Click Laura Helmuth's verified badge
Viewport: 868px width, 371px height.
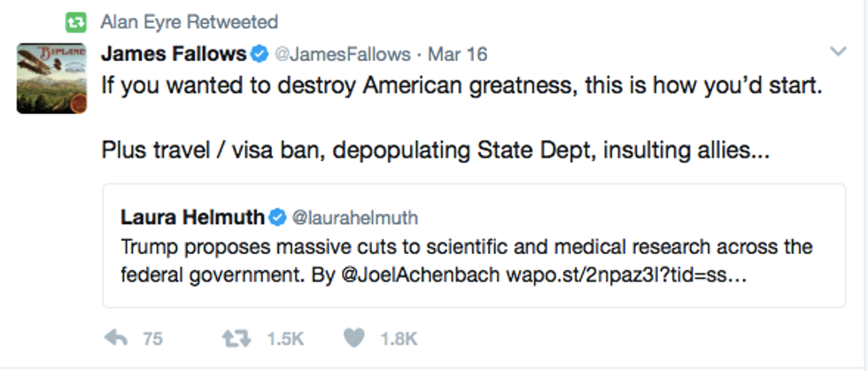(x=277, y=217)
